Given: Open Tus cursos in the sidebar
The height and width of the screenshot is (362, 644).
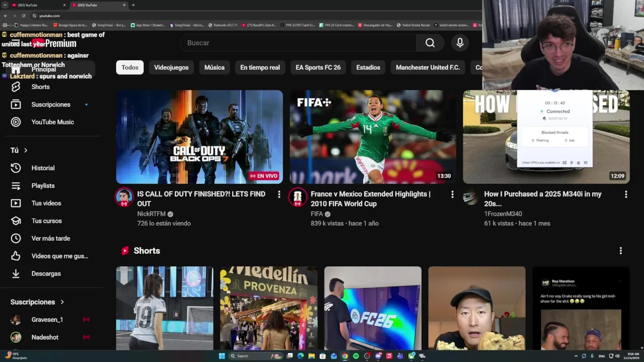Looking at the screenshot, I should (46, 221).
